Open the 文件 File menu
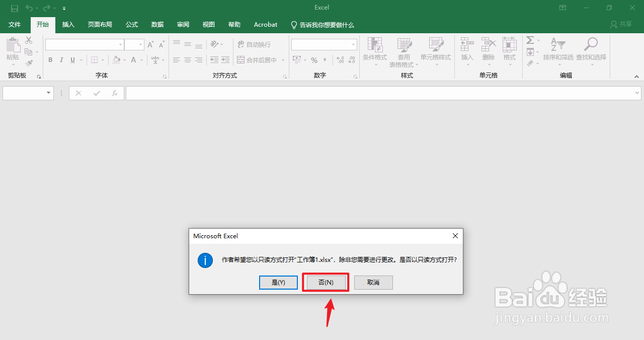 (15, 25)
